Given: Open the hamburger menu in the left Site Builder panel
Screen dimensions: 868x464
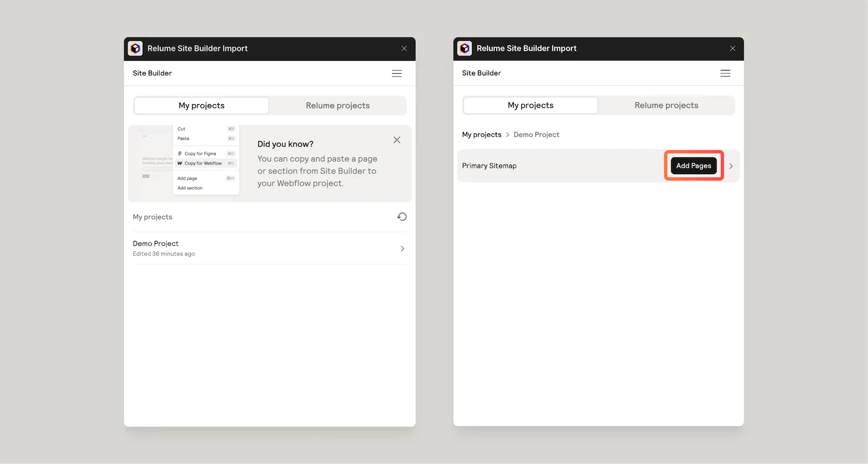Looking at the screenshot, I should tap(397, 73).
